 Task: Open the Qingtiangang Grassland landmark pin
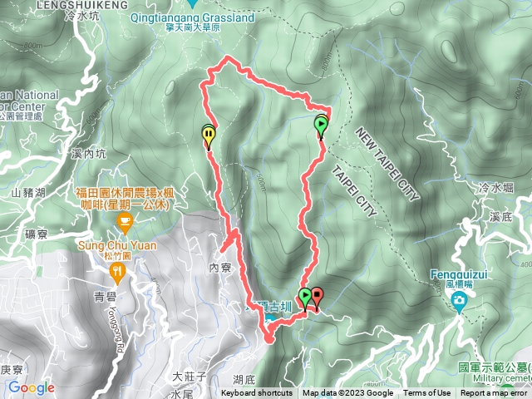(192, 3)
